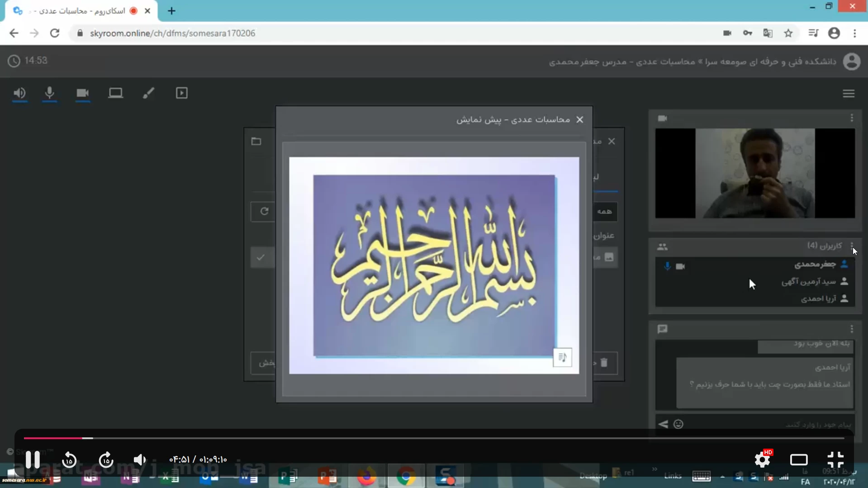Image resolution: width=868 pixels, height=488 pixels.
Task: Select user سید آرمین آگهی in the list
Action: click(809, 282)
